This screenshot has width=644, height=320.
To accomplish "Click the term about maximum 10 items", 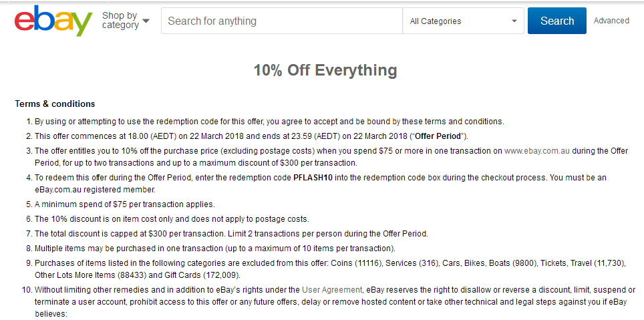I will [x=215, y=249].
